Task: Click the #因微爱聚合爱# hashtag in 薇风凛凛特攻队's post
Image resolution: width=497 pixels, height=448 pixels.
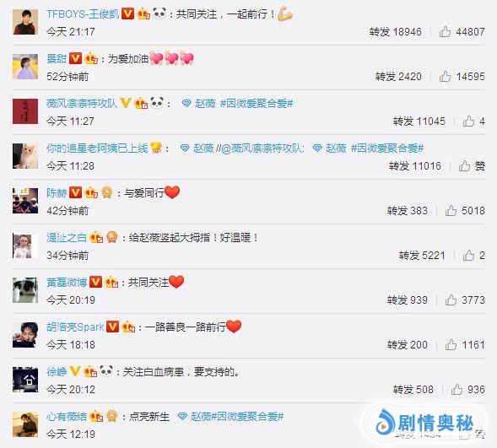Action: [x=257, y=103]
